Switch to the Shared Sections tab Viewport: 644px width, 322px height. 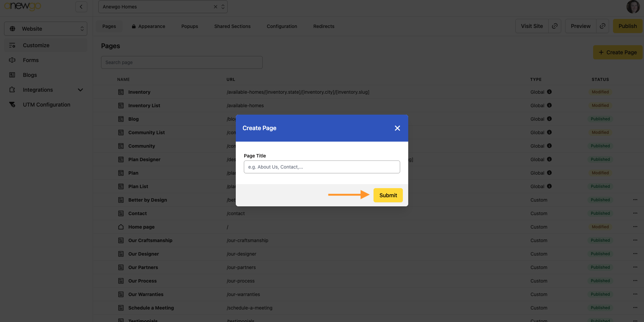pyautogui.click(x=232, y=26)
